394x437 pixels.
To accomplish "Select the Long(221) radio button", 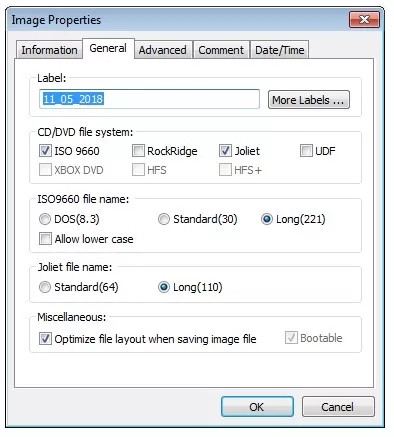I will (x=267, y=219).
